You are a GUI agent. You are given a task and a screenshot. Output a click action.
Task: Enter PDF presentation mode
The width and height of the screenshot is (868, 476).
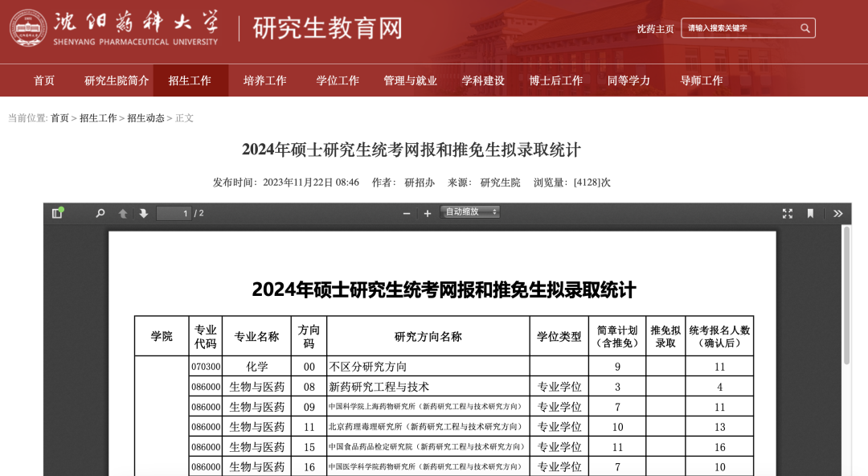[x=788, y=213]
